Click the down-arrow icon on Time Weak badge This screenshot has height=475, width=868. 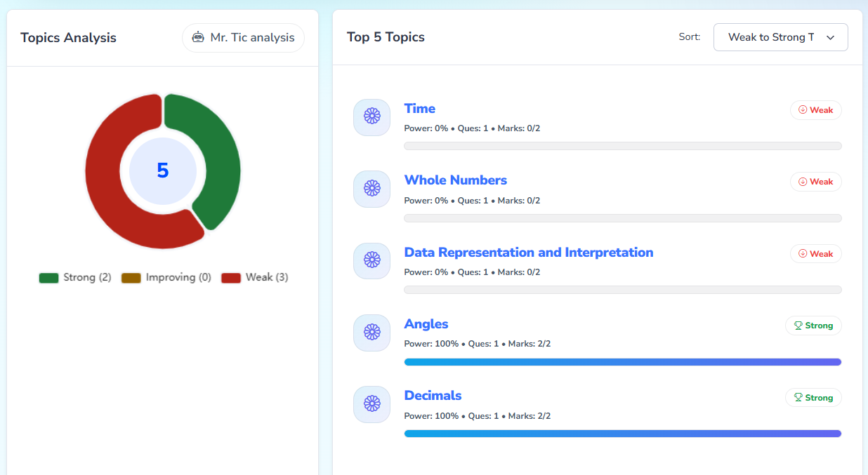point(803,110)
